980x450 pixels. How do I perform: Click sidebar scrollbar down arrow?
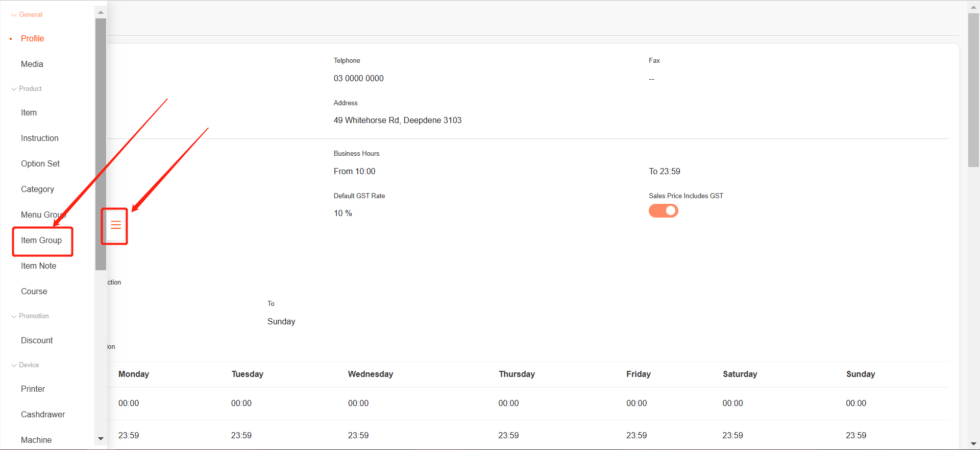(x=101, y=439)
